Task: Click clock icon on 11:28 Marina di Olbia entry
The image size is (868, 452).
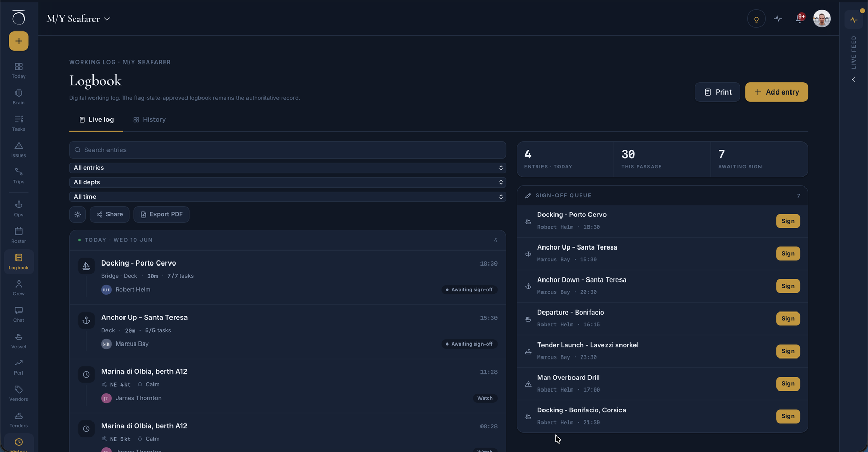Action: click(x=86, y=375)
